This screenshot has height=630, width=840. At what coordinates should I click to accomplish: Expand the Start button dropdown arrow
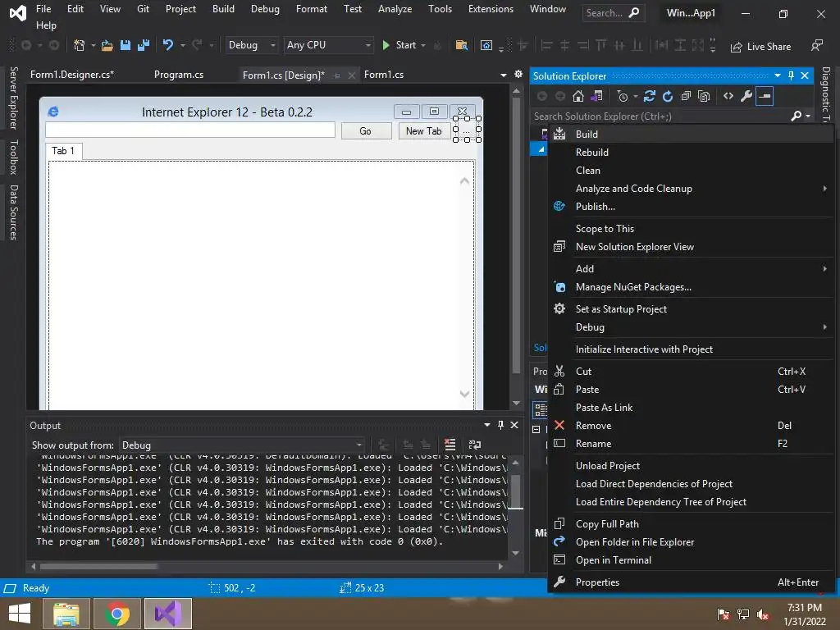pyautogui.click(x=423, y=46)
